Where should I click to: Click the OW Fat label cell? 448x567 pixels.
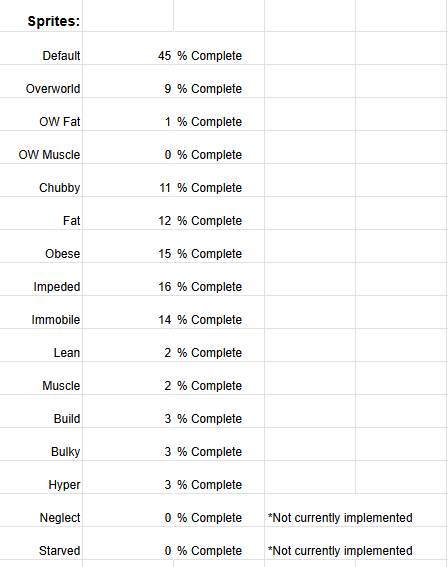(41, 114)
